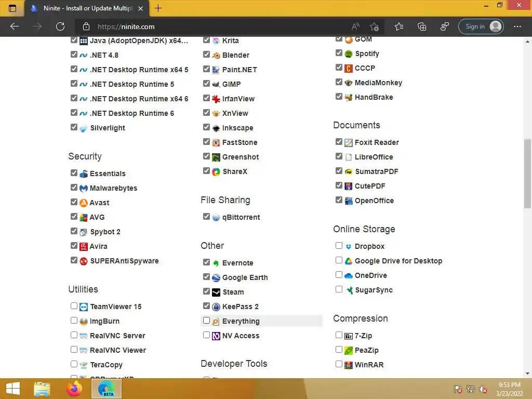Click the Avira red icon
The width and height of the screenshot is (532, 399).
[x=84, y=247]
